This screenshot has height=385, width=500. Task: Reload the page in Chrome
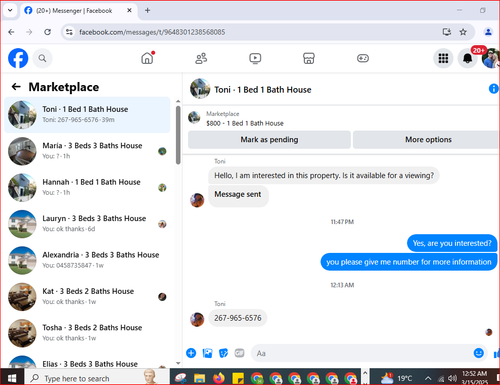click(x=47, y=32)
